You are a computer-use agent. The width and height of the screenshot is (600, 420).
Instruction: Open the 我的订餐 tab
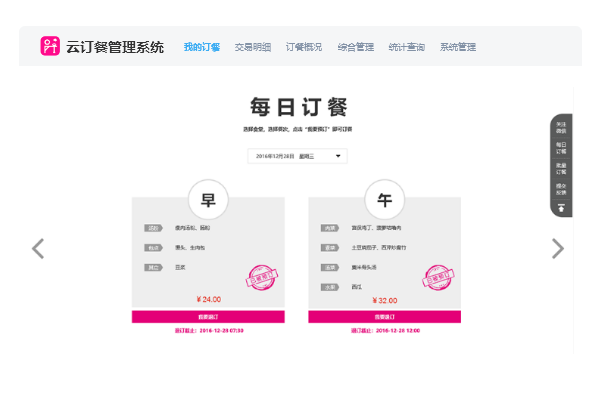click(202, 47)
